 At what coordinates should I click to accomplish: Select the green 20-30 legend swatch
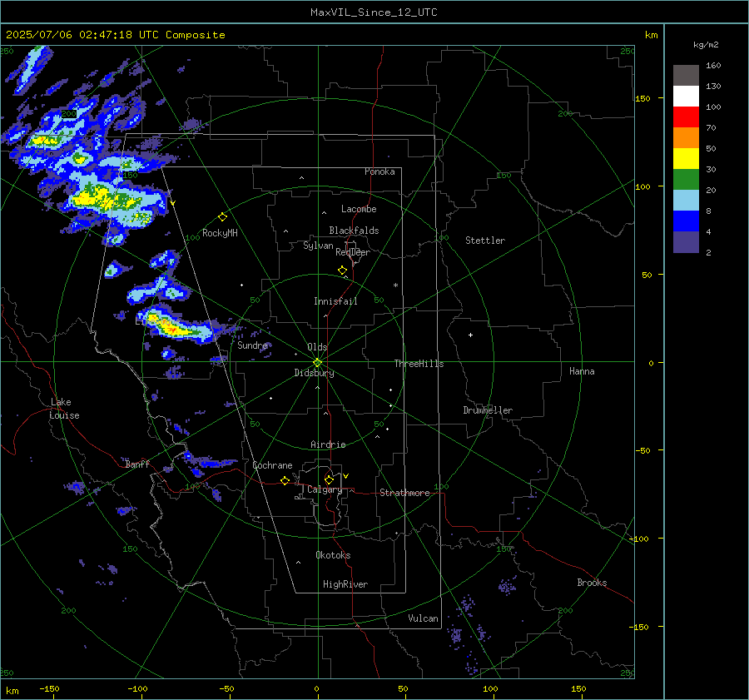click(686, 179)
